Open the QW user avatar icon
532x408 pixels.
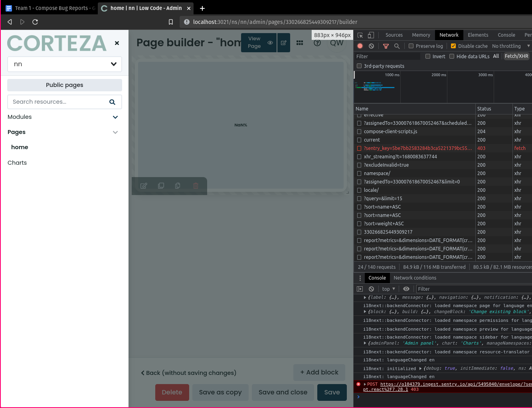(x=336, y=43)
